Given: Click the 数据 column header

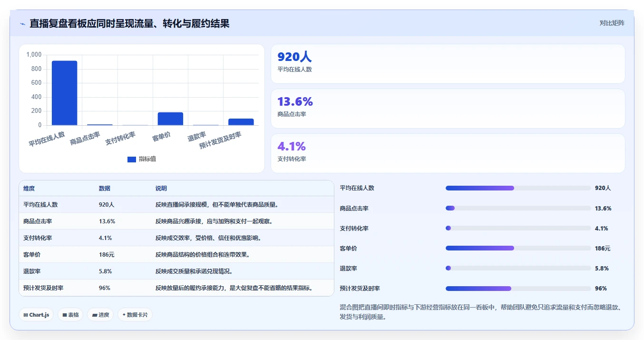Looking at the screenshot, I should point(105,189).
